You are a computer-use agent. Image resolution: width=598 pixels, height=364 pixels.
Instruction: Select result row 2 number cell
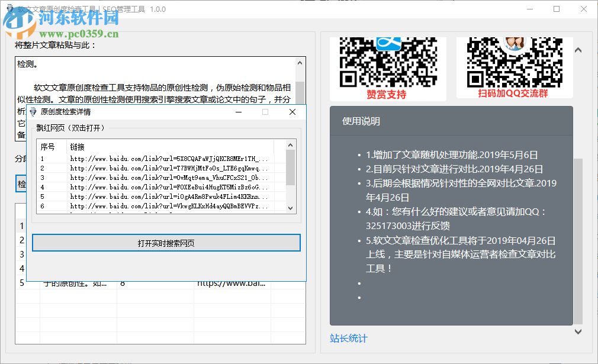coord(22,240)
